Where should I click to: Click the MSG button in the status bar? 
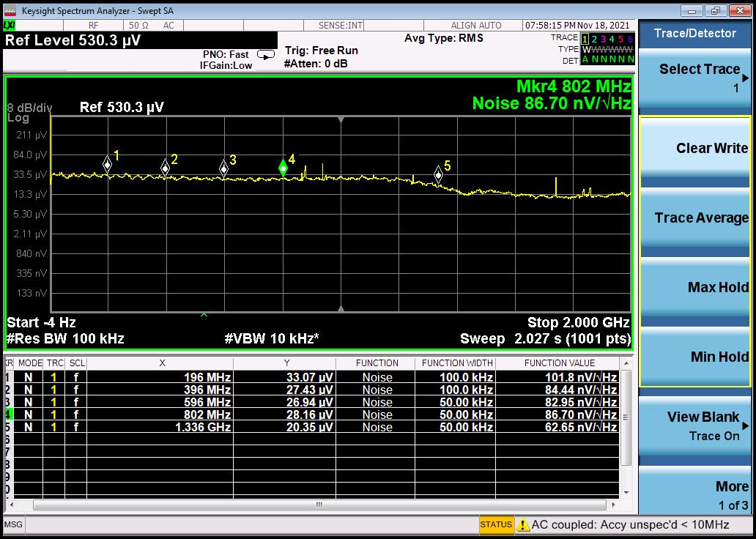tap(13, 524)
